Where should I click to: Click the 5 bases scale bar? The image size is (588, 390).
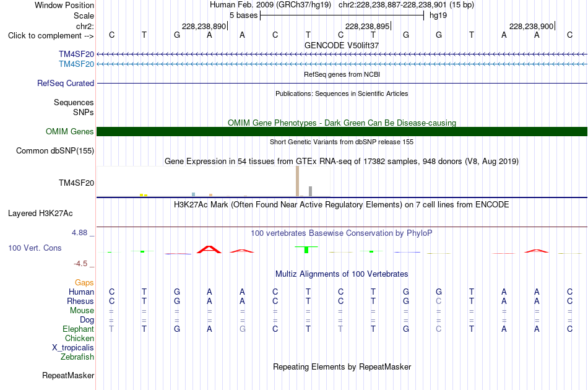[x=342, y=15]
